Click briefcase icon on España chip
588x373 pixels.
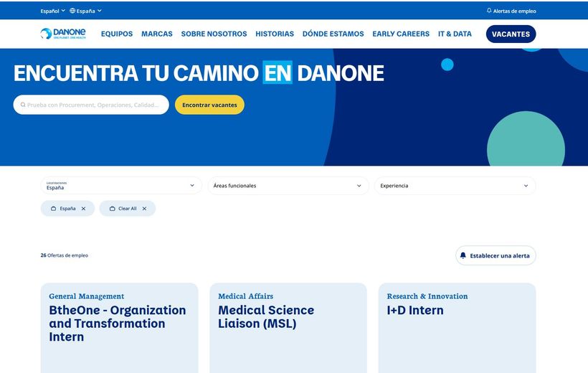[53, 209]
